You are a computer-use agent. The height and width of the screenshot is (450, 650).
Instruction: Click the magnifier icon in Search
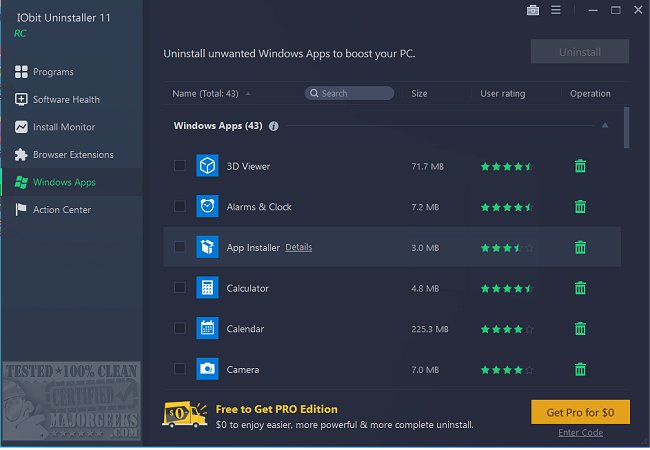pos(314,93)
